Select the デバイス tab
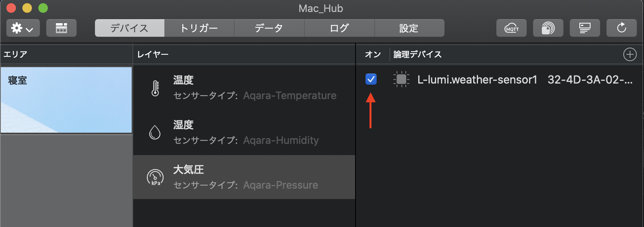Screen dimensions: 644x227 point(130,28)
